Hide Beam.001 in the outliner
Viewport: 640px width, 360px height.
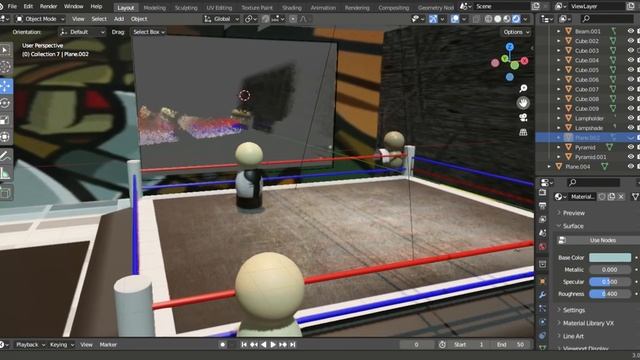pos(631,31)
